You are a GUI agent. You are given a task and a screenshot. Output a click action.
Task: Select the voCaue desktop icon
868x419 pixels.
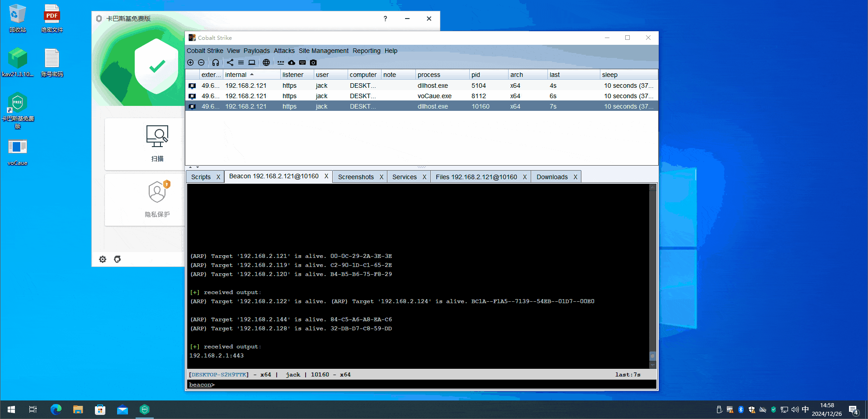click(18, 152)
